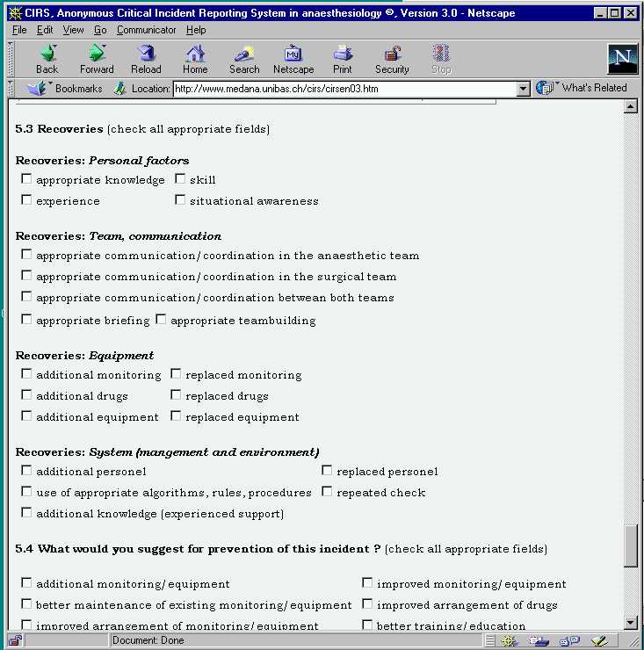Go to Home via the house icon
This screenshot has height=650, width=644.
pos(195,60)
